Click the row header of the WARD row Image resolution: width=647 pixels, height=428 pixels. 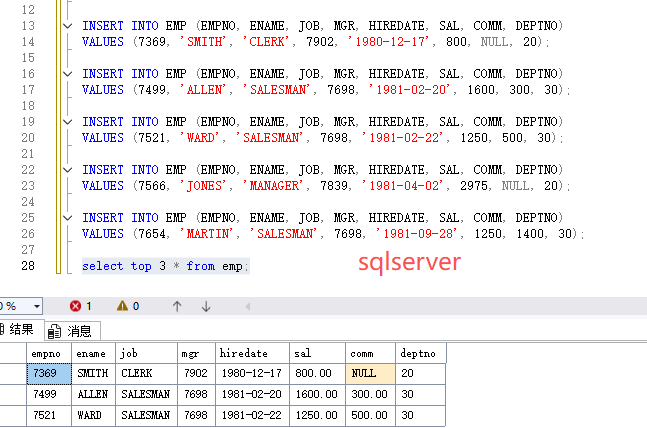tap(13, 416)
